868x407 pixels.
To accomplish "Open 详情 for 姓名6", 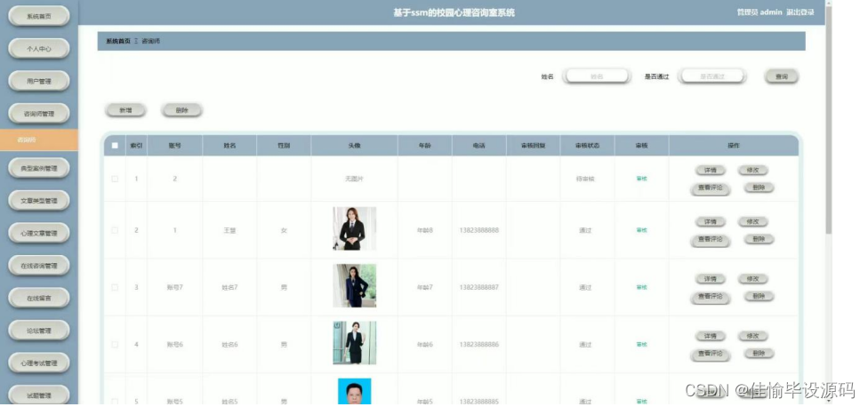I will coord(711,336).
